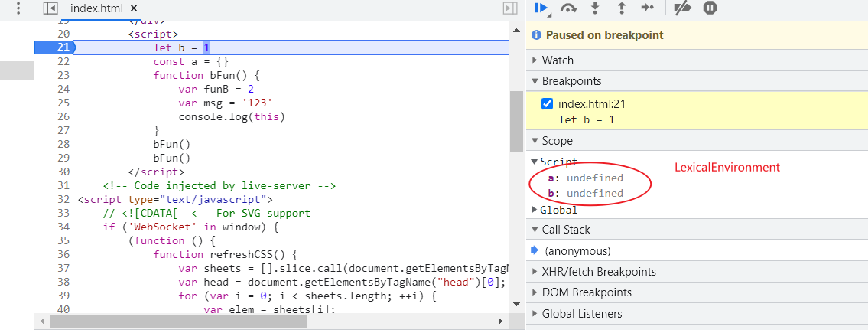Switch to the index.html tab

(x=97, y=8)
